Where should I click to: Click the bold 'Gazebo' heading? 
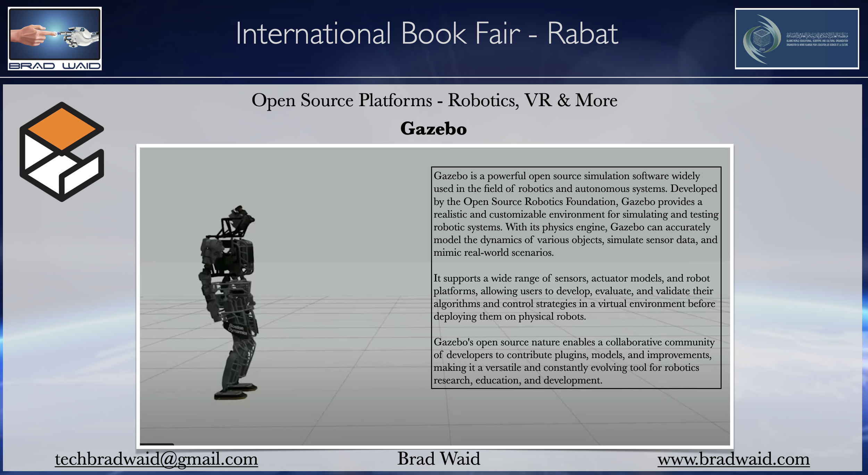coord(433,129)
